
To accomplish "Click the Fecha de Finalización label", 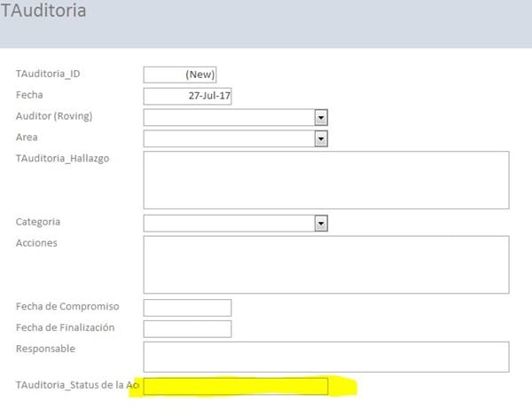I will (x=65, y=327).
